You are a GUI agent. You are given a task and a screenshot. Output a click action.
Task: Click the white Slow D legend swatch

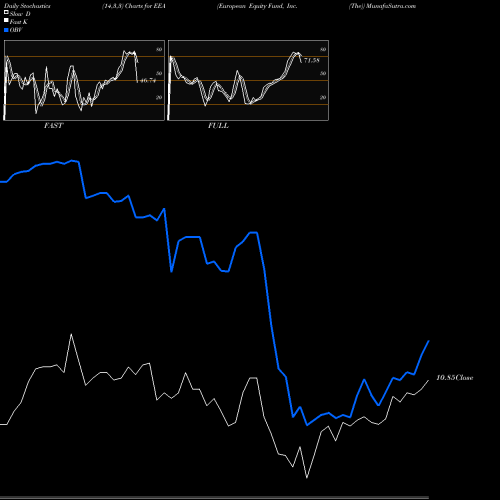[x=6, y=13]
